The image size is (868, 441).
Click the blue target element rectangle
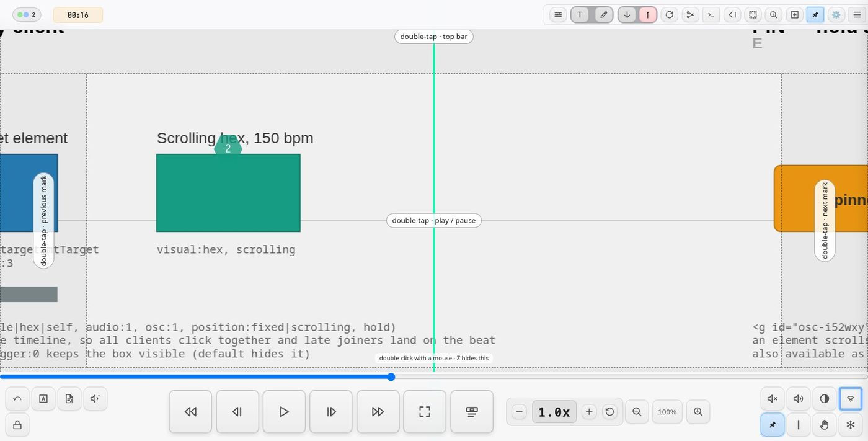pyautogui.click(x=29, y=193)
